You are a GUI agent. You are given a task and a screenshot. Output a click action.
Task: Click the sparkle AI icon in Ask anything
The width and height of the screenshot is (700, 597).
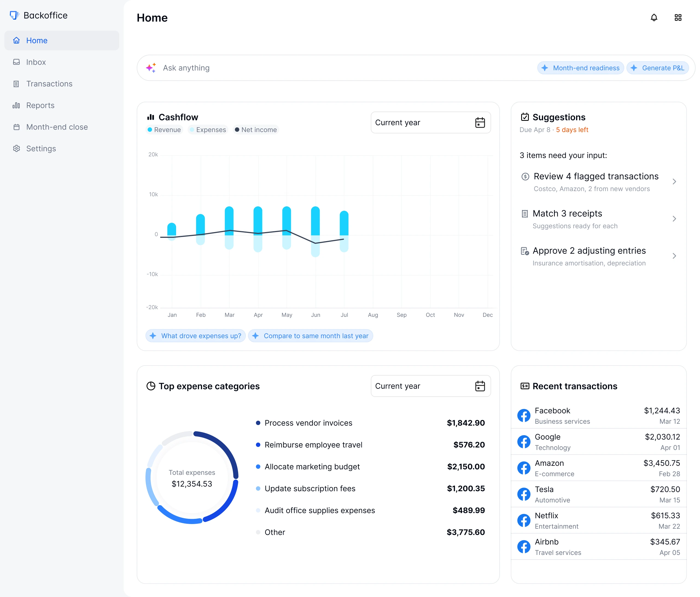(151, 68)
